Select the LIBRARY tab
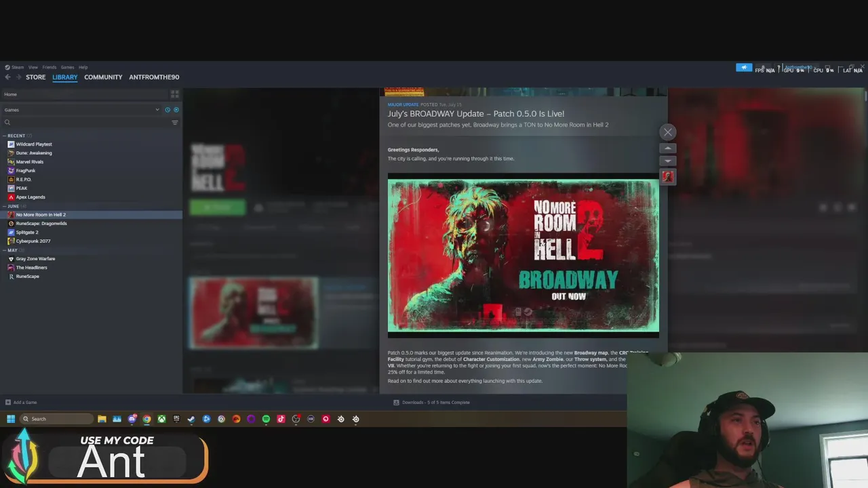 click(x=65, y=77)
